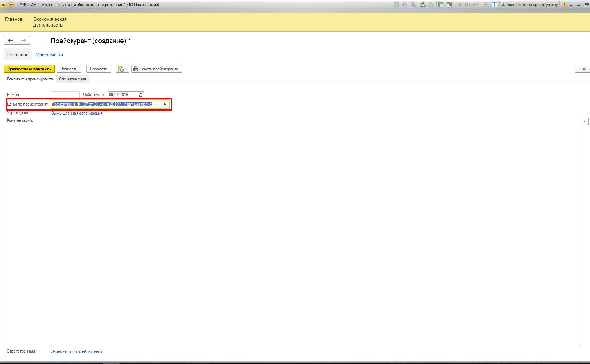Click into the Номер input field
This screenshot has width=590, height=364.
[65, 95]
